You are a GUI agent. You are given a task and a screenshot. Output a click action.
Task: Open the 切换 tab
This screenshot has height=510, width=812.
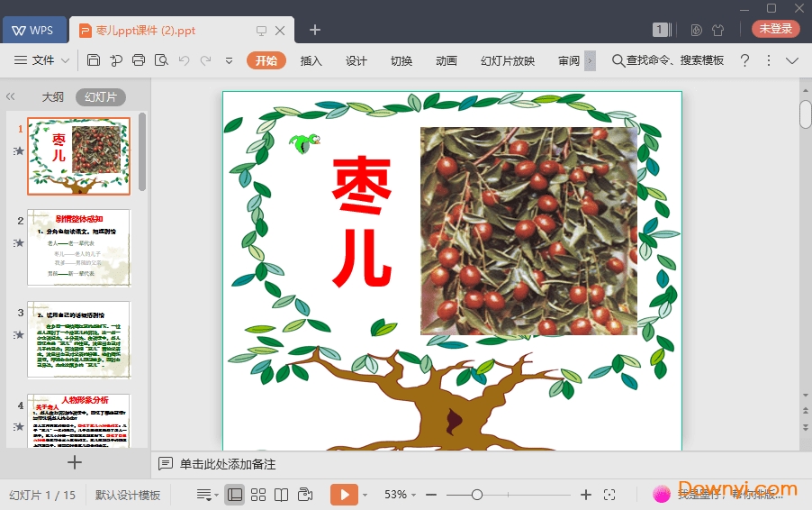click(x=401, y=60)
